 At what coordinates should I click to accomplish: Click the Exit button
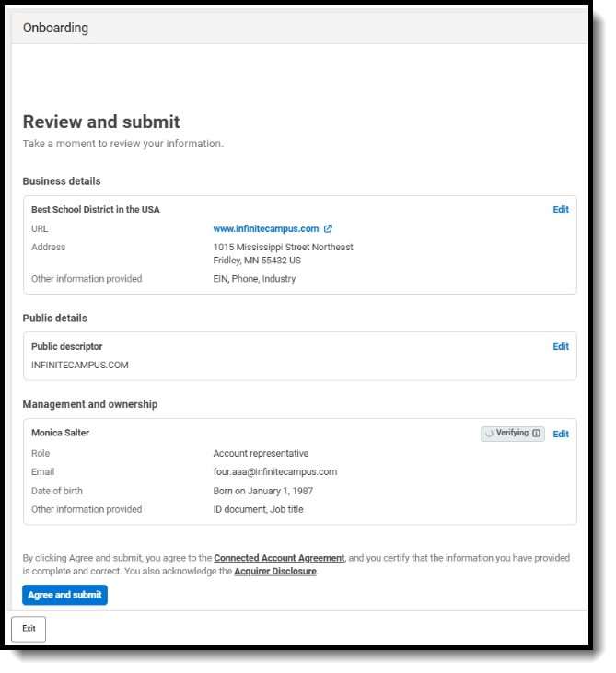click(x=29, y=629)
